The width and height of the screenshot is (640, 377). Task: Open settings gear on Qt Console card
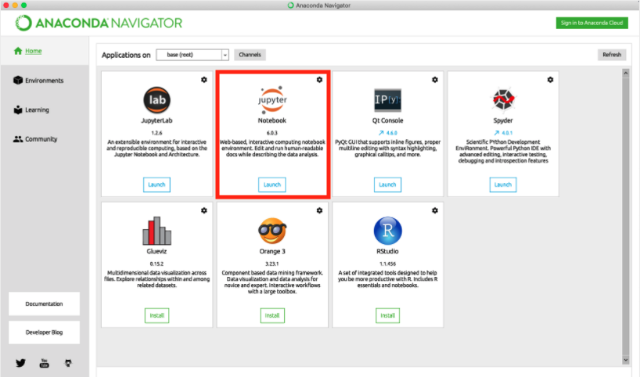[435, 80]
